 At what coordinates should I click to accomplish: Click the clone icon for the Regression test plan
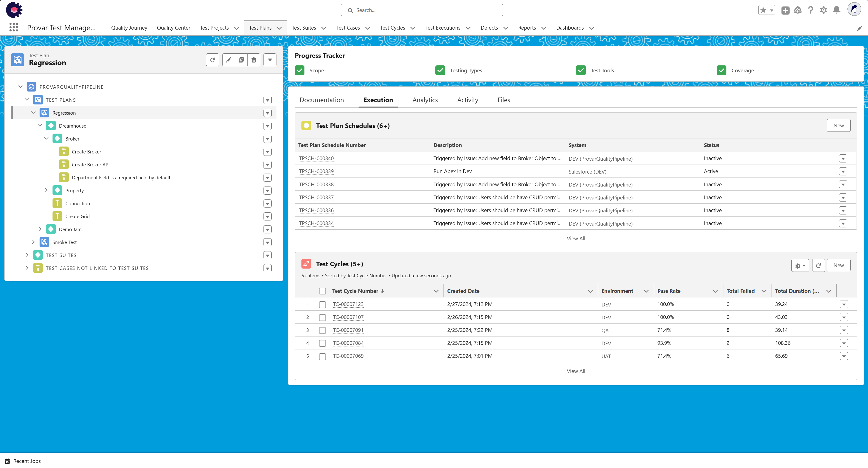(241, 60)
